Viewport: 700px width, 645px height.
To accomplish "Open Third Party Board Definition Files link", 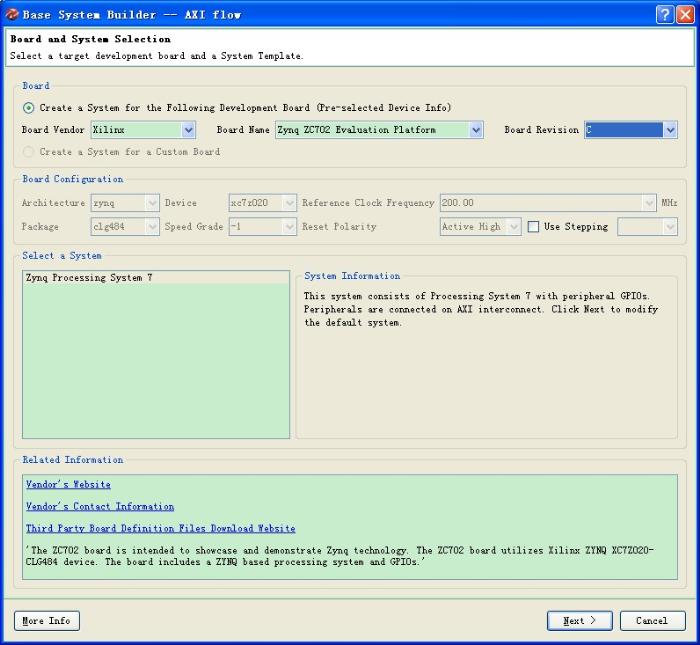I will (x=160, y=529).
